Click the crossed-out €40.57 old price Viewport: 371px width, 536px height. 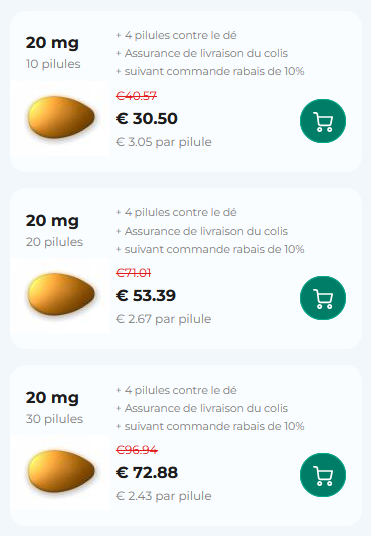coord(136,96)
